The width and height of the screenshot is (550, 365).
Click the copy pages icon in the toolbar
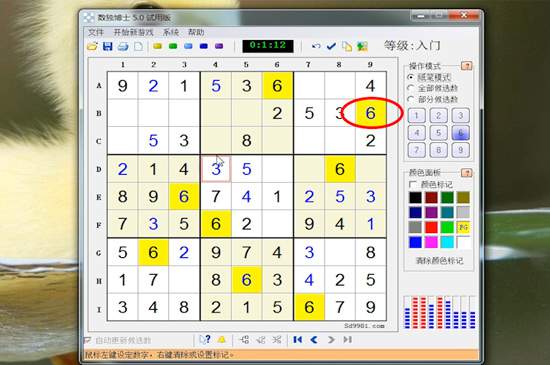(x=347, y=46)
